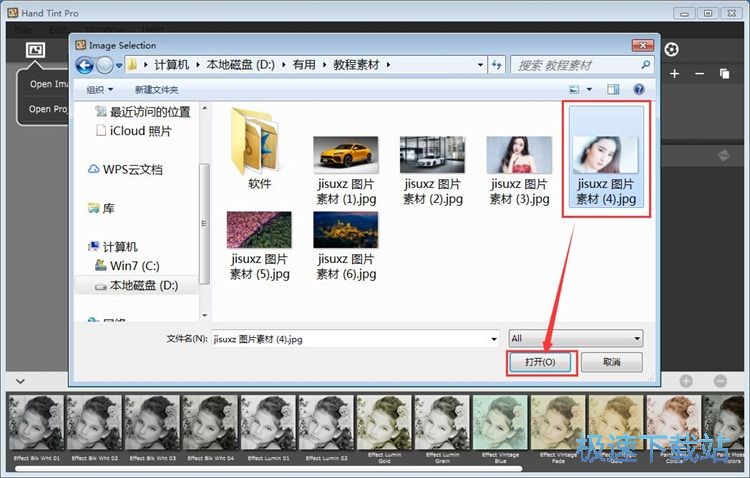Open the file type All dropdown
This screenshot has width=750, height=478.
tap(576, 338)
